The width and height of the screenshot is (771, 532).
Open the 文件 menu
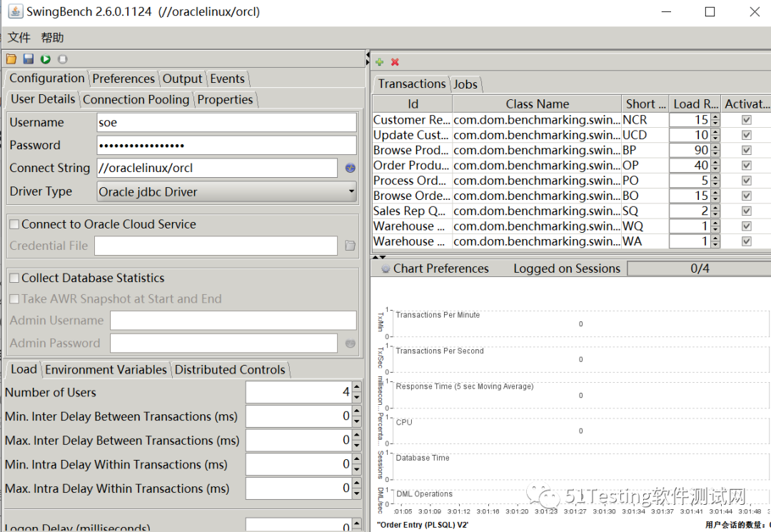tap(19, 38)
